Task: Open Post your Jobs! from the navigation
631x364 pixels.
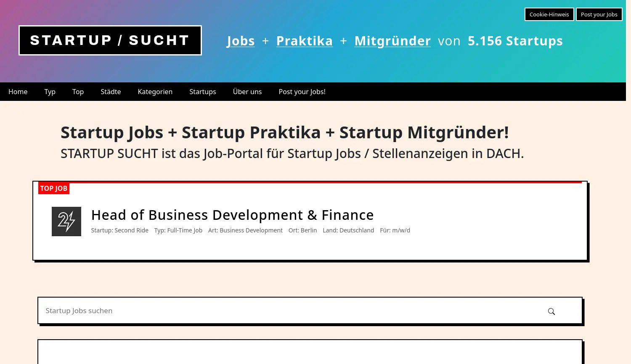Action: (x=302, y=91)
